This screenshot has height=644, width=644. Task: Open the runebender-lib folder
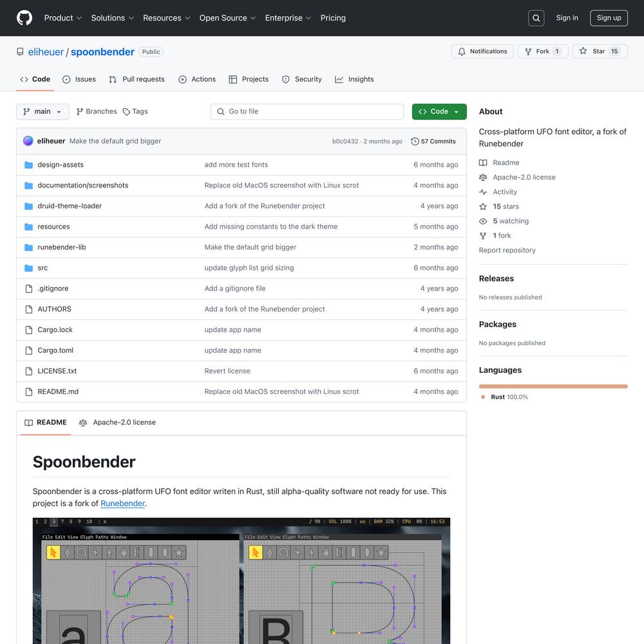point(62,247)
